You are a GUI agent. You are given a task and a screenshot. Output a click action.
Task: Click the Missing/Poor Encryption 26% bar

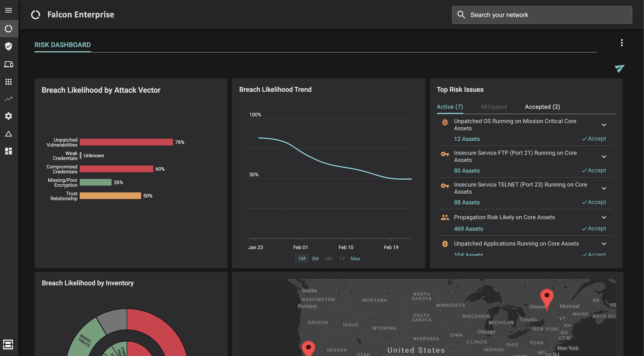click(x=95, y=182)
